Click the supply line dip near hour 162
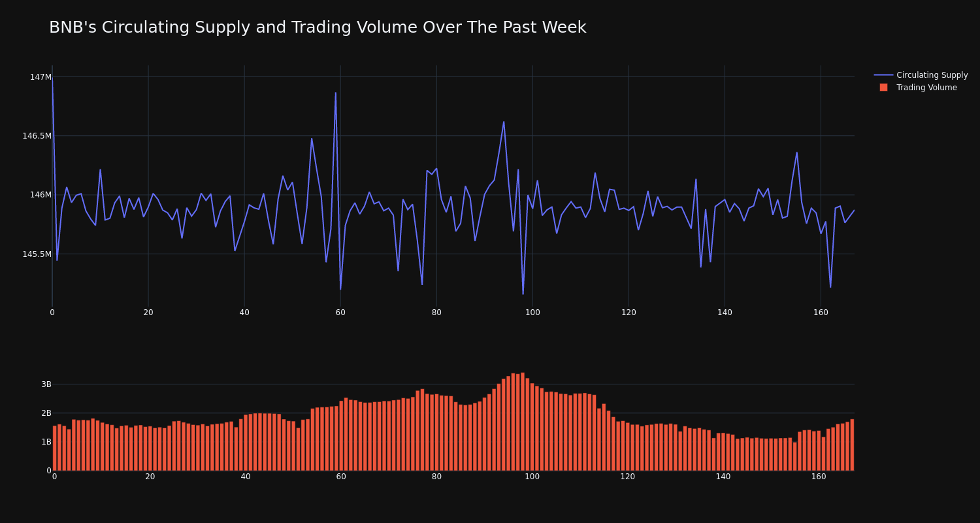The height and width of the screenshot is (523, 980). (x=830, y=286)
